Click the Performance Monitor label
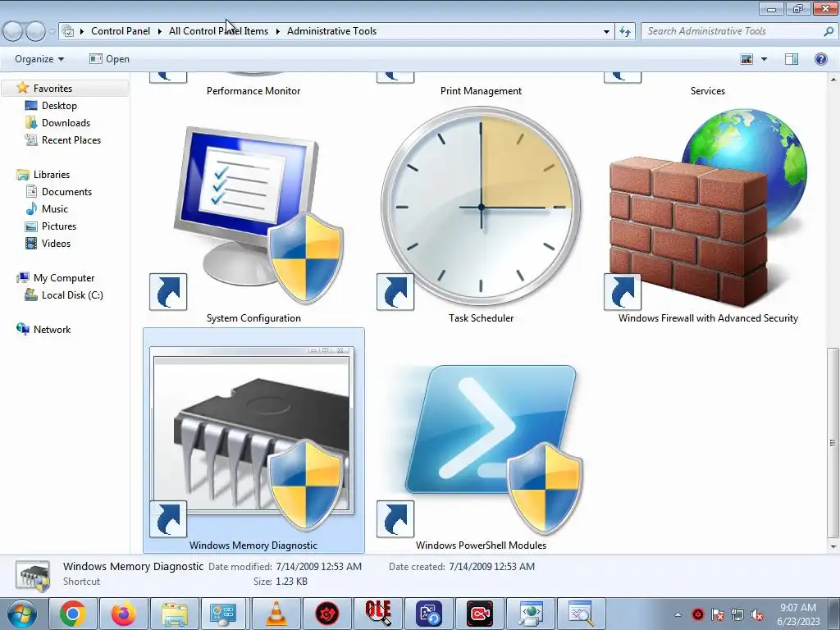840x630 pixels. pyautogui.click(x=253, y=90)
